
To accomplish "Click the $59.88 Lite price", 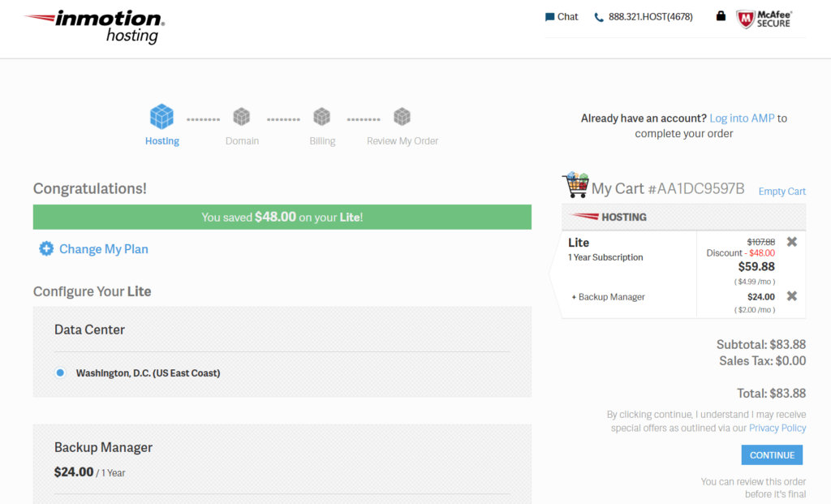I will tap(756, 266).
